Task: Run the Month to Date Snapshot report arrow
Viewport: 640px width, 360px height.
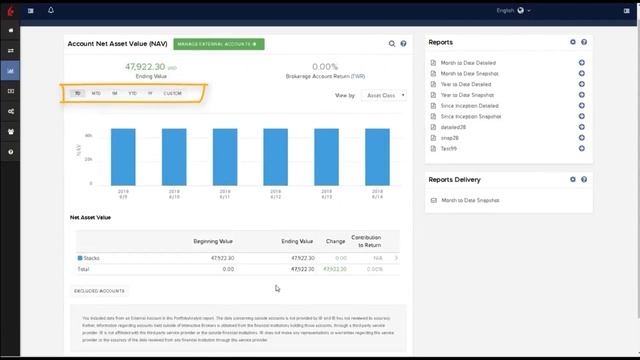Action: 582,73
